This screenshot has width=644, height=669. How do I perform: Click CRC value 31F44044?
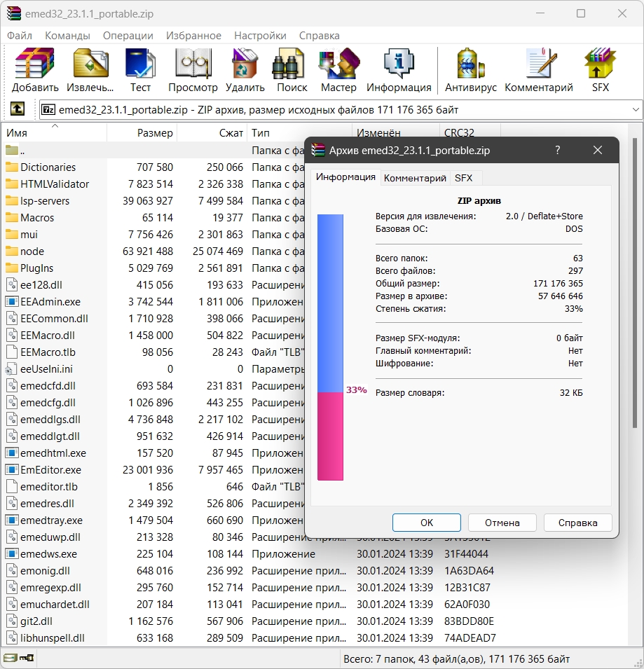click(466, 554)
